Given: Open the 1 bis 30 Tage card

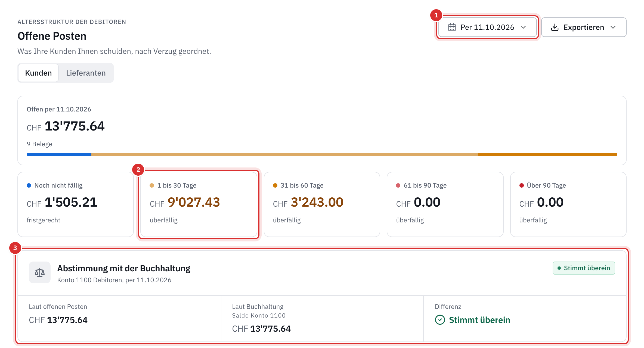Looking at the screenshot, I should [199, 204].
